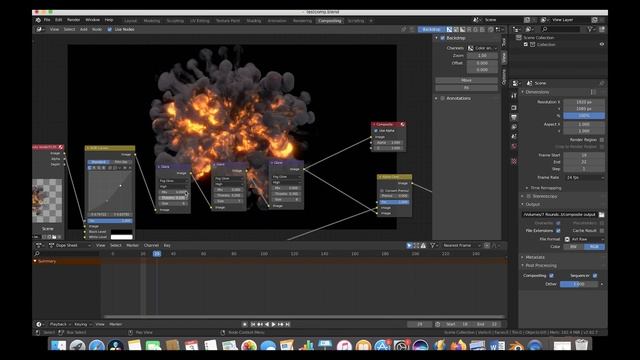This screenshot has height=360, width=640.
Task: Select the World properties tab icon
Action: (x=514, y=146)
